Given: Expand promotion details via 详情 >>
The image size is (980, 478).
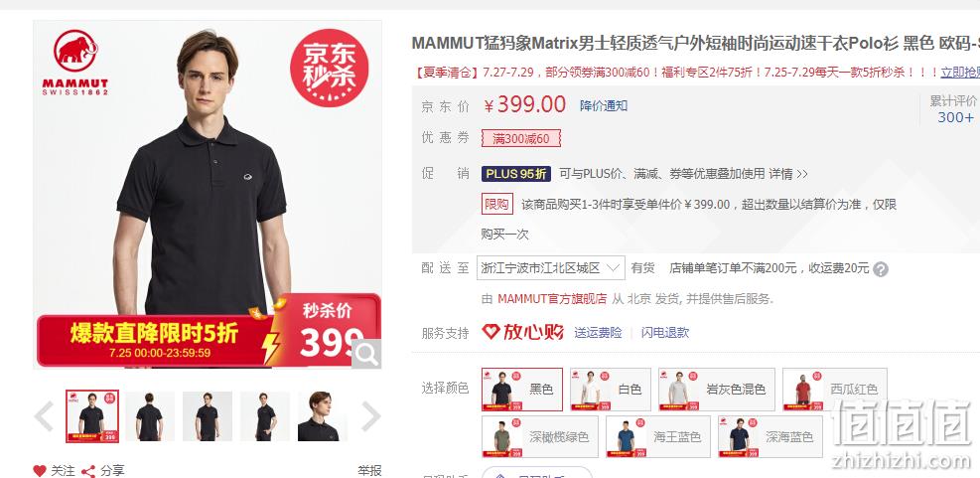Looking at the screenshot, I should (788, 174).
